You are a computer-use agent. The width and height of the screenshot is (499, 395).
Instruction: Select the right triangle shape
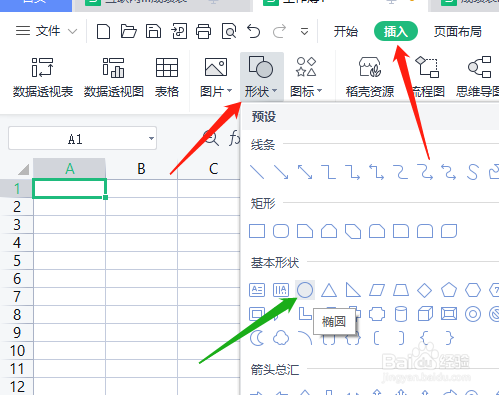coord(353,290)
